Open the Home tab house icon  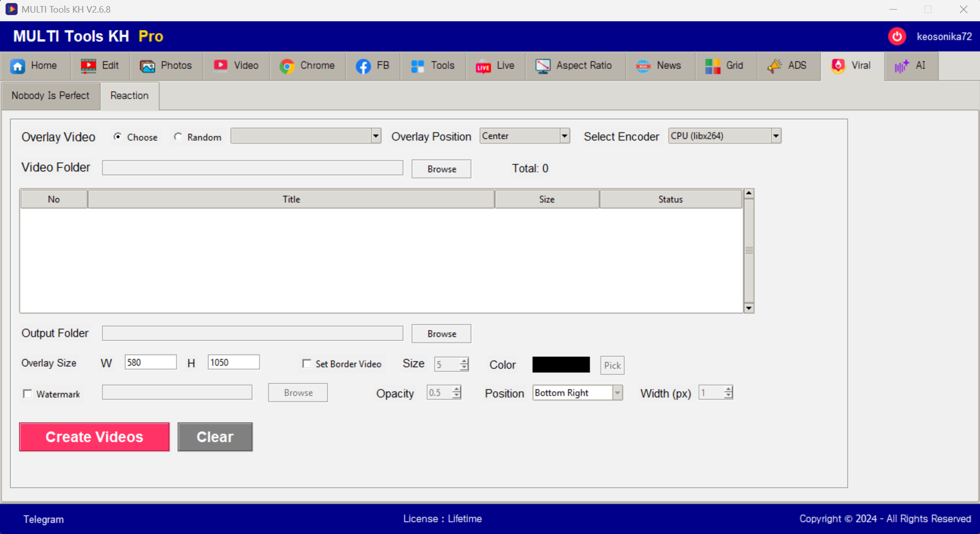[x=18, y=66]
